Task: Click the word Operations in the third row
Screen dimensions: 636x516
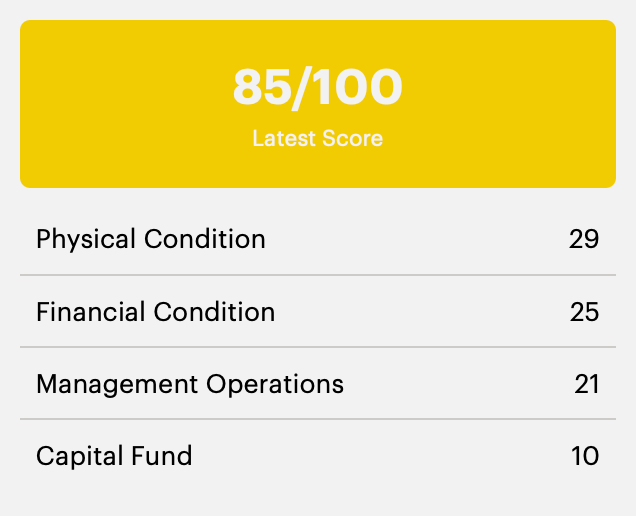Action: pyautogui.click(x=275, y=383)
